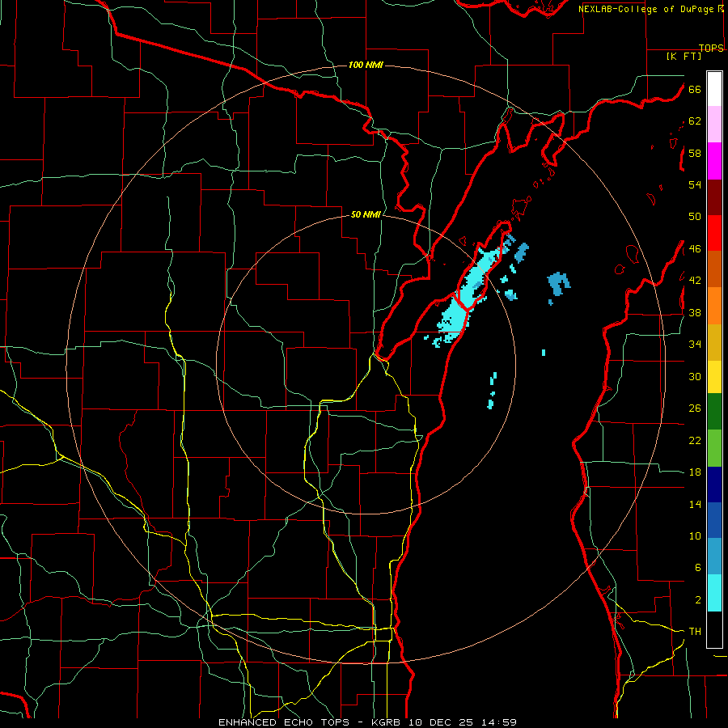Click the "10" legend value

[x=695, y=535]
